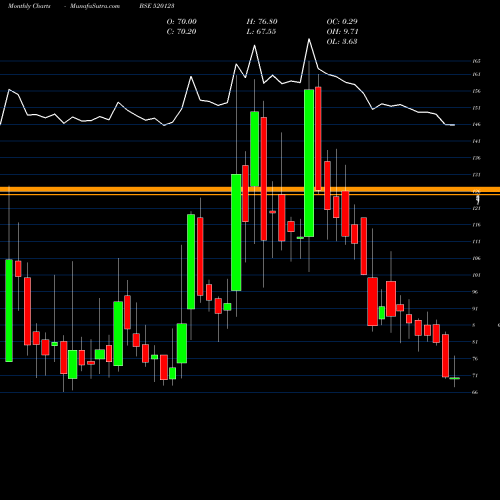
Task: Select the 'L: 67.55' low value
Action: (261, 32)
